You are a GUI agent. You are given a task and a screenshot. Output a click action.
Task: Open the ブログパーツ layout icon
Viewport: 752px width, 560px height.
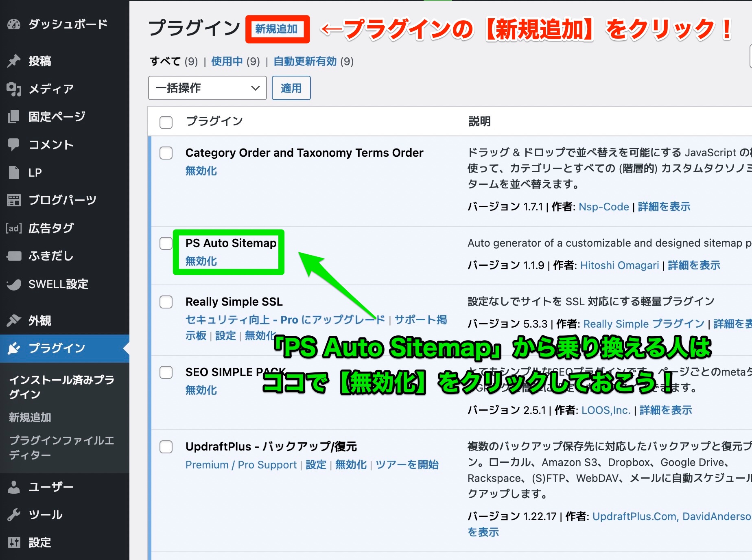(x=14, y=200)
